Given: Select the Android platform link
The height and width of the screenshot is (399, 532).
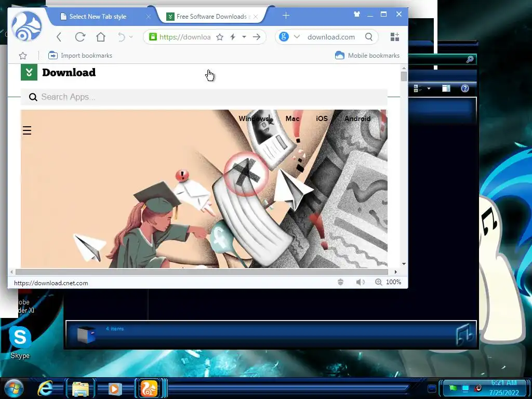Looking at the screenshot, I should [357, 118].
